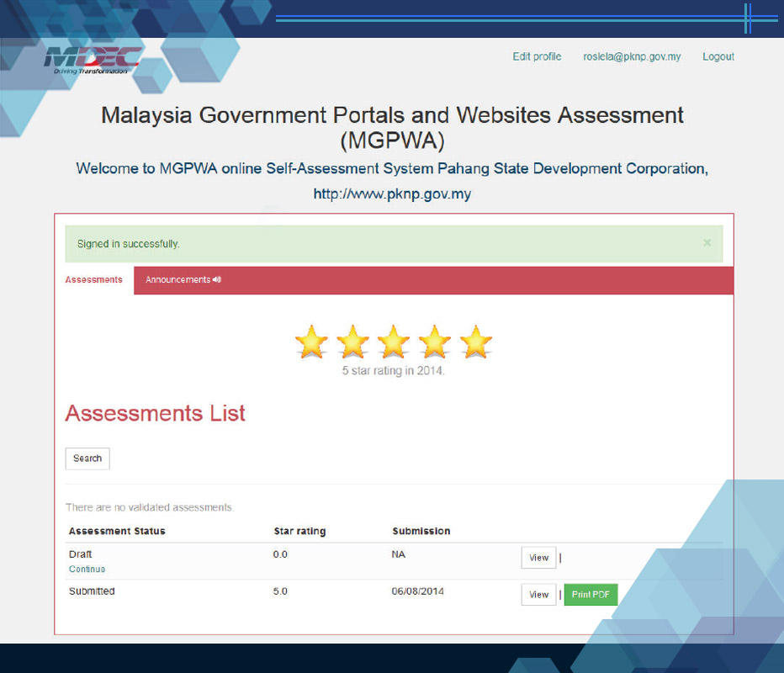Dismiss the 'Signed in successfully' alert
The width and height of the screenshot is (784, 673).
(x=707, y=243)
